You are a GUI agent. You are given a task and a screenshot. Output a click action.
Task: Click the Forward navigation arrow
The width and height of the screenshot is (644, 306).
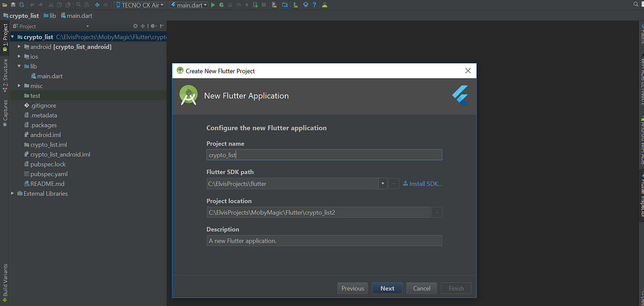[x=106, y=5]
